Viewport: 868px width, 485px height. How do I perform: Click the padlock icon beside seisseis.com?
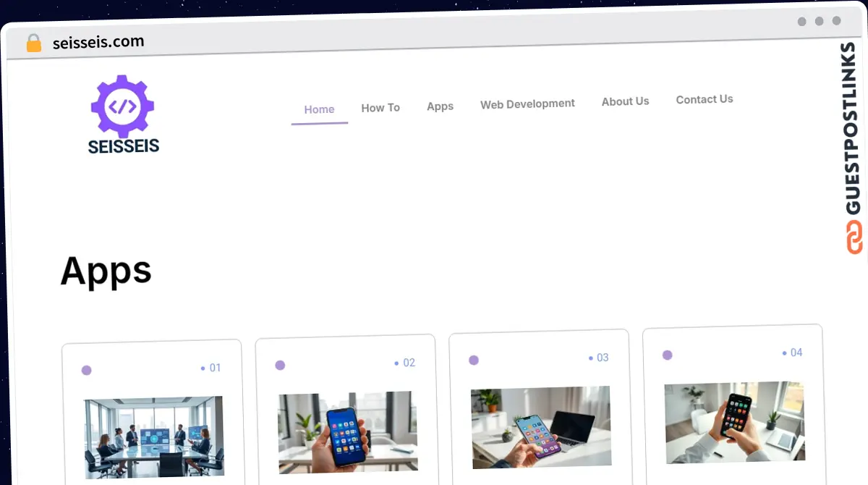34,43
